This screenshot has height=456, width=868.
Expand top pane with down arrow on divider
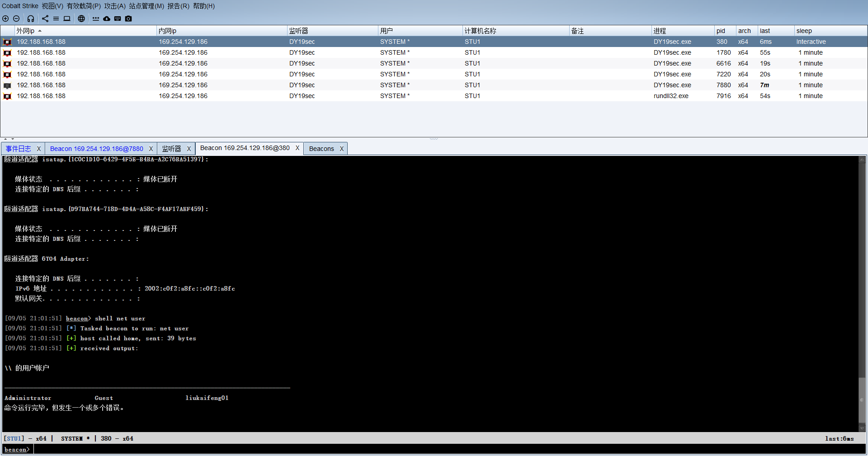pos(13,139)
